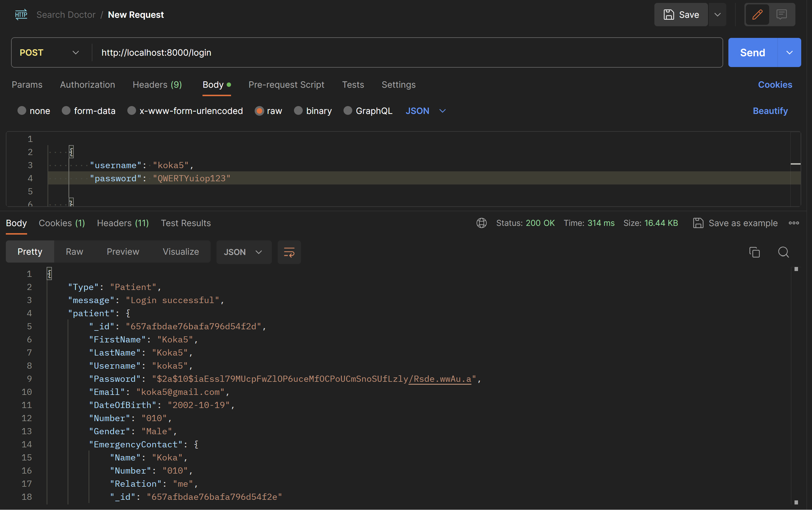Switch to the request Body tab
Image resolution: width=812 pixels, height=510 pixels.
pos(216,85)
